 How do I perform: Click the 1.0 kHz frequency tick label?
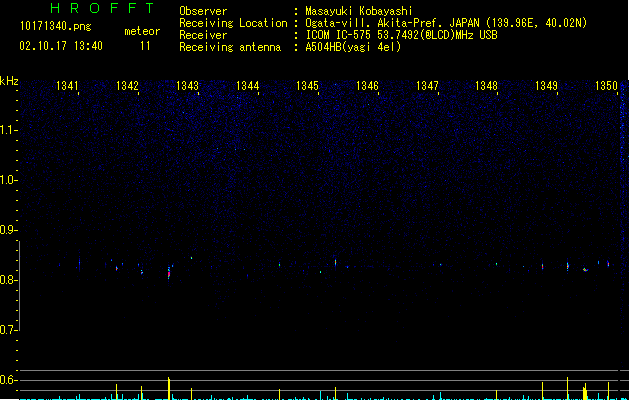coord(8,180)
